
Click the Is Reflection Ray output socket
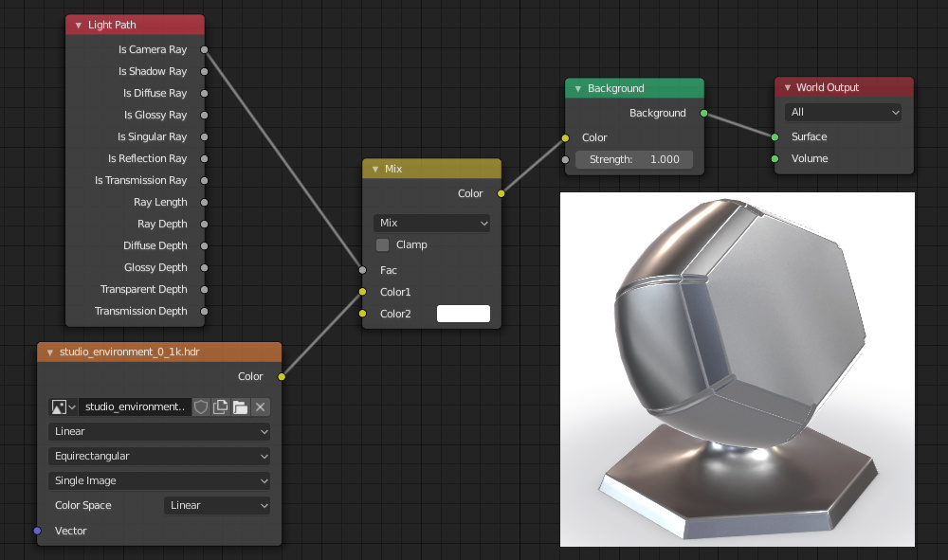click(205, 158)
